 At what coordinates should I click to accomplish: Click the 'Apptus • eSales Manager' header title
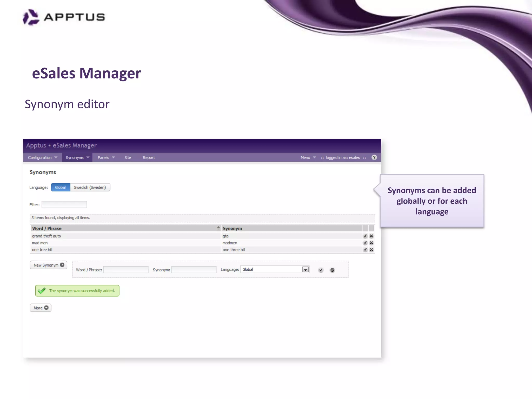coord(61,145)
